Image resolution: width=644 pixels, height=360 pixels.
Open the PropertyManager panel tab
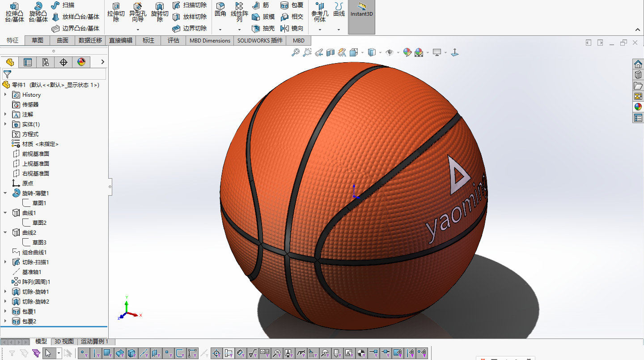point(28,62)
